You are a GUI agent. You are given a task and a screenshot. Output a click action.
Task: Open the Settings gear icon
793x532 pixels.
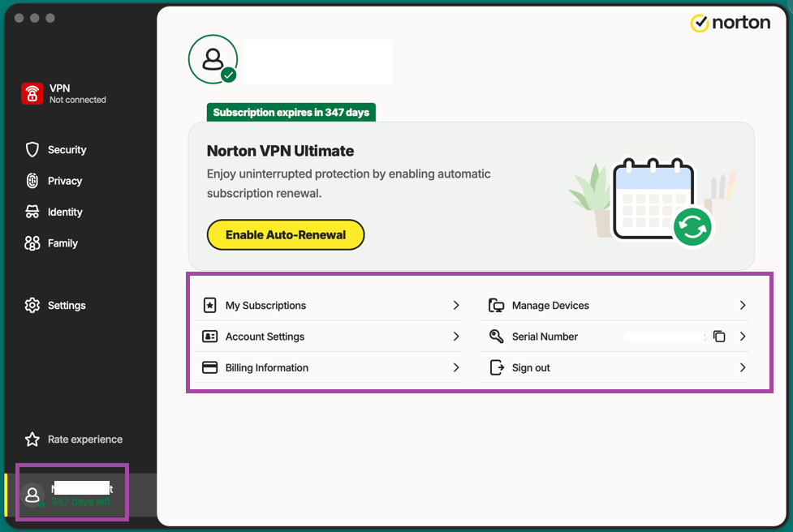[32, 305]
